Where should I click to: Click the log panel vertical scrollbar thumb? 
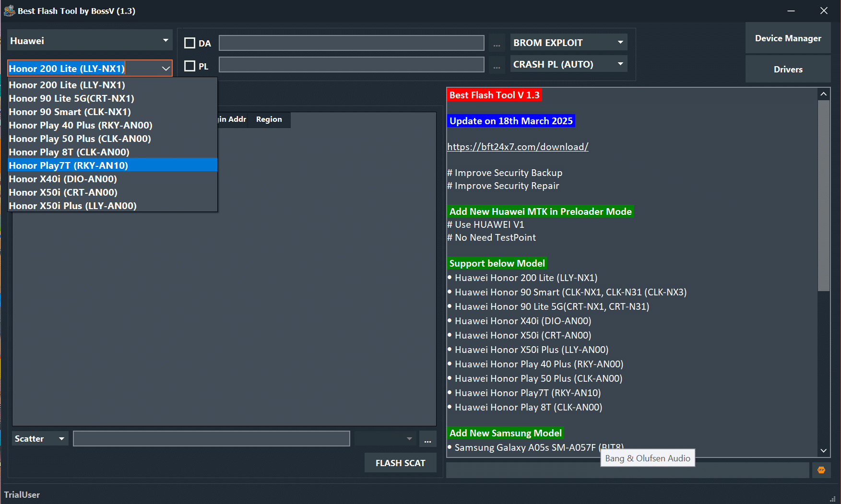824,196
